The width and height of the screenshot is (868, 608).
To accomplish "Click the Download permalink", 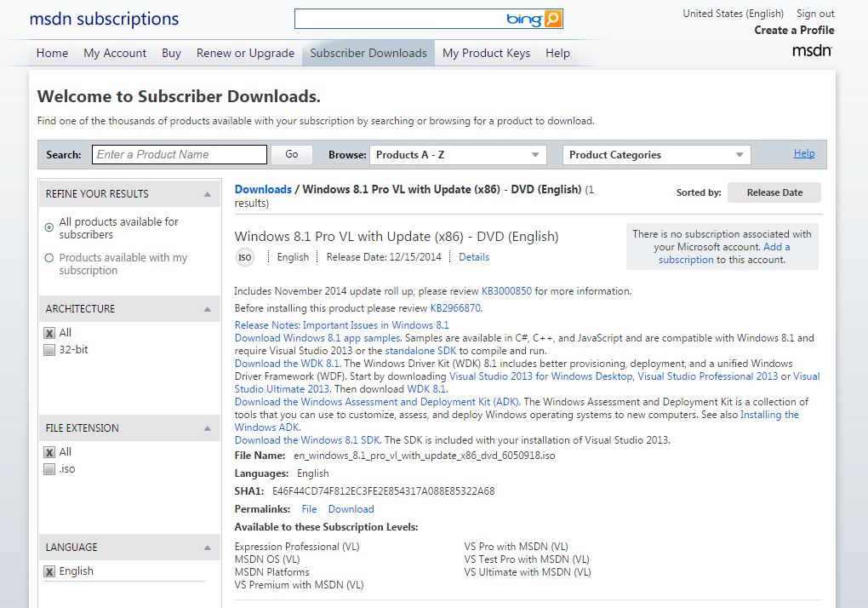I will click(x=351, y=509).
